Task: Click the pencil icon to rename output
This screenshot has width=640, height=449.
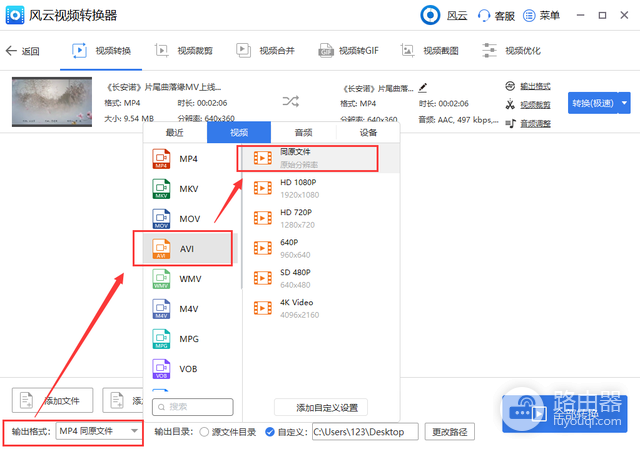Action: point(423,88)
